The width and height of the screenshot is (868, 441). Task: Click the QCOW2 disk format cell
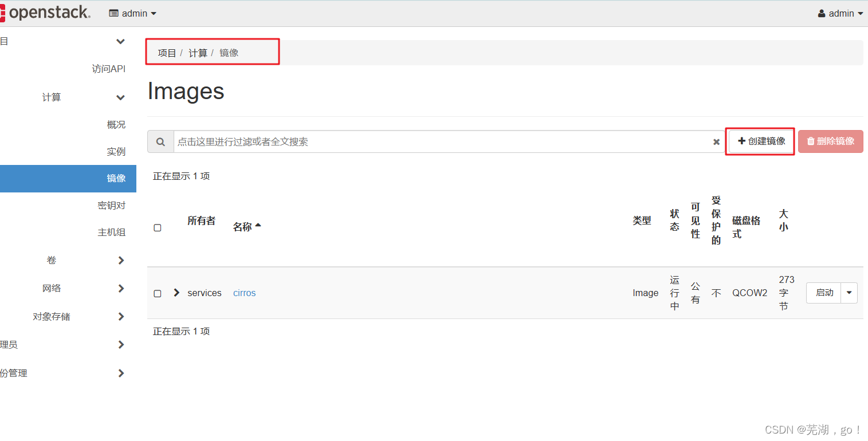749,293
